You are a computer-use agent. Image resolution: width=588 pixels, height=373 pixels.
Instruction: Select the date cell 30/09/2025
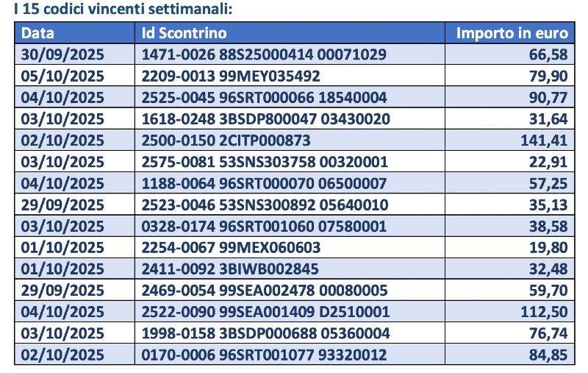[x=62, y=54]
